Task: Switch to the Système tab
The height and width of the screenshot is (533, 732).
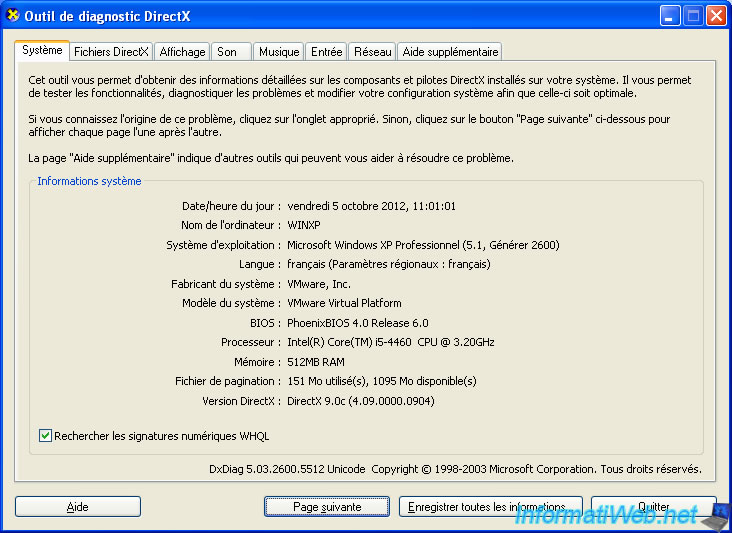Action: [42, 50]
